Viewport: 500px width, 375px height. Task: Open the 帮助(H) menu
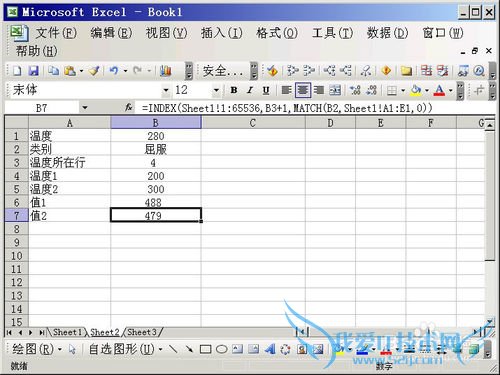click(x=37, y=51)
